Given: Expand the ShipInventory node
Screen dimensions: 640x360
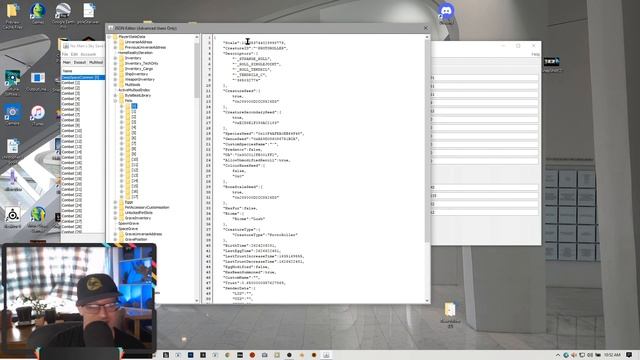Looking at the screenshot, I should pos(116,74).
